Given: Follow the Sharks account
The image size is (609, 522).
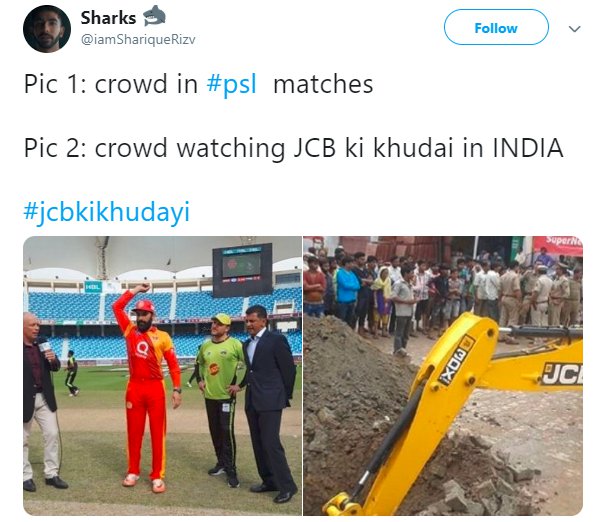Looking at the screenshot, I should point(496,28).
